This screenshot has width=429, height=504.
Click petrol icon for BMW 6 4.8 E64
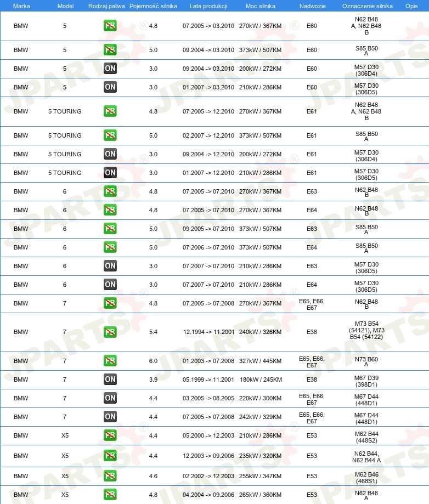tap(110, 210)
